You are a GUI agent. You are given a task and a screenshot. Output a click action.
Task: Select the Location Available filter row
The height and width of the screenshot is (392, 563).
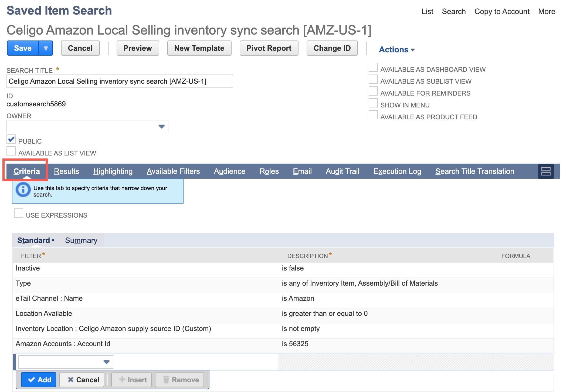click(x=283, y=316)
